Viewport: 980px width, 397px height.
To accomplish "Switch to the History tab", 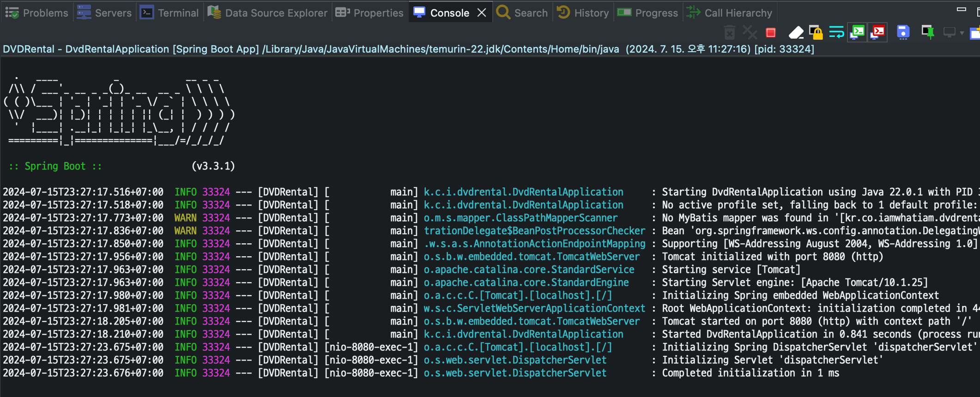I will pos(583,13).
